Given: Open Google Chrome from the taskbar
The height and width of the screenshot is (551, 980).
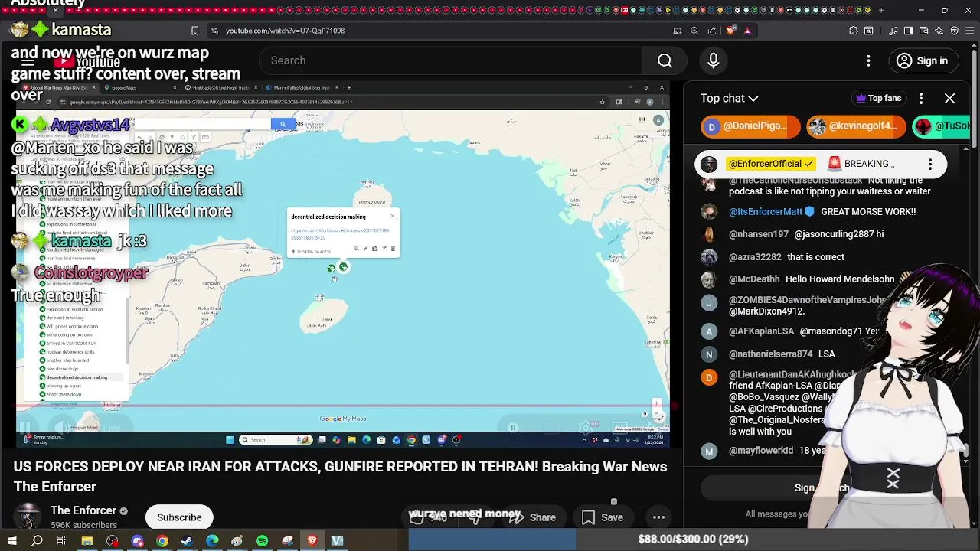Looking at the screenshot, I should tap(162, 541).
